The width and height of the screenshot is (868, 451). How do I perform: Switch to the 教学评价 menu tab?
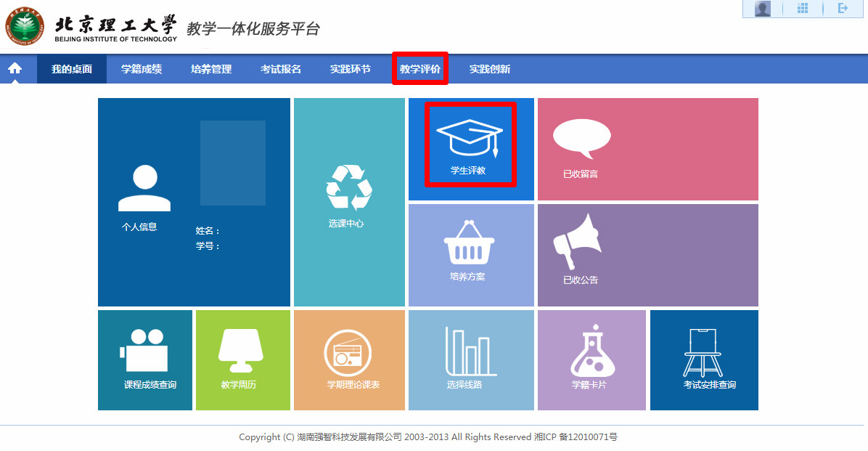point(419,68)
